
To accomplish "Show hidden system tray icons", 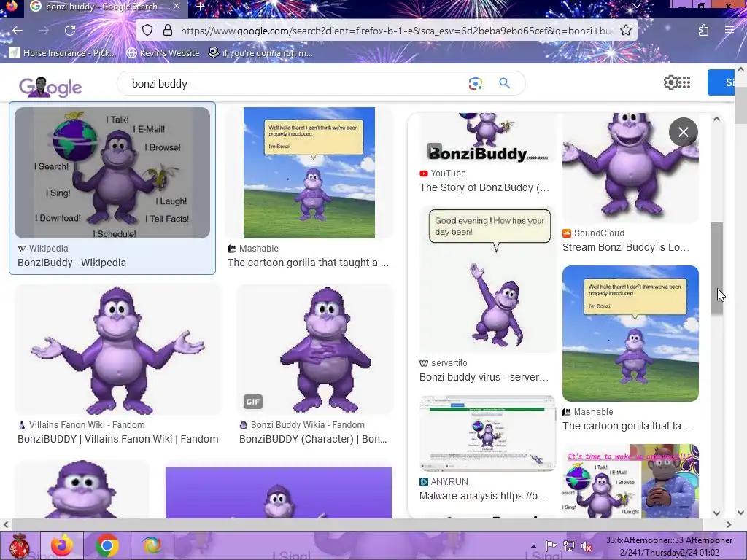I will (533, 546).
